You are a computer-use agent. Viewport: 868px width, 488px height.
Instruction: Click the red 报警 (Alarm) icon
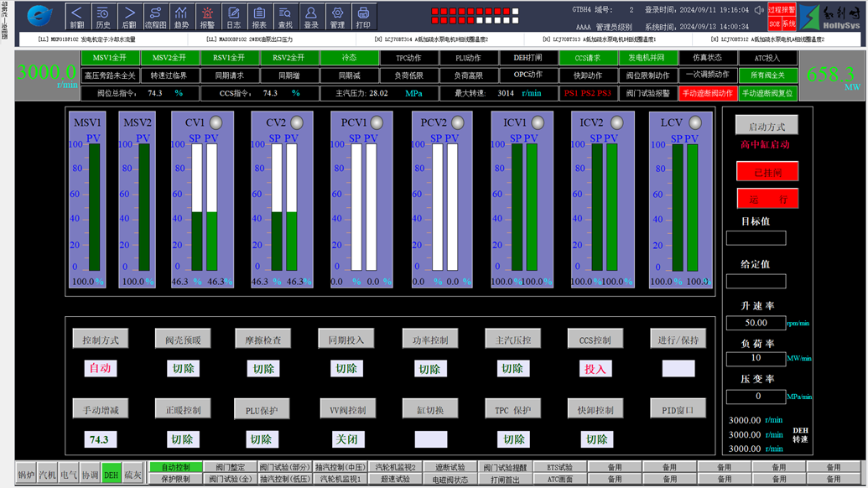click(x=207, y=15)
